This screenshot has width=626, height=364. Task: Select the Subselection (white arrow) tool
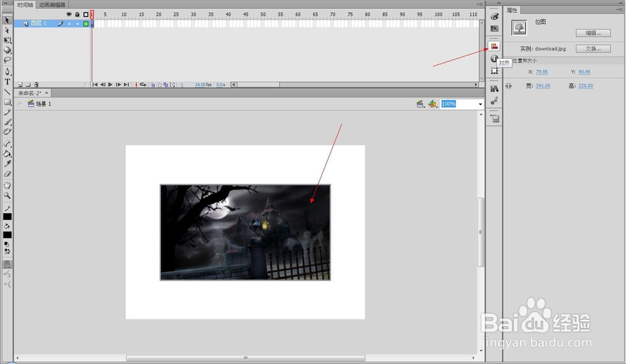pyautogui.click(x=7, y=30)
